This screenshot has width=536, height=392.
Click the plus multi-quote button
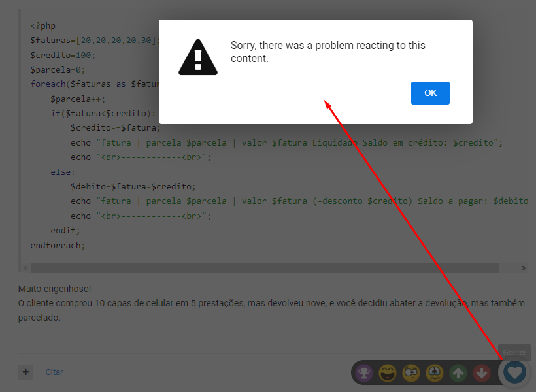point(25,372)
